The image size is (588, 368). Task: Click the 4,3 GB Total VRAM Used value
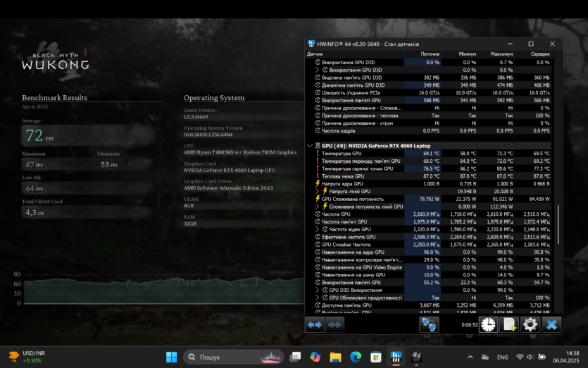coord(35,212)
